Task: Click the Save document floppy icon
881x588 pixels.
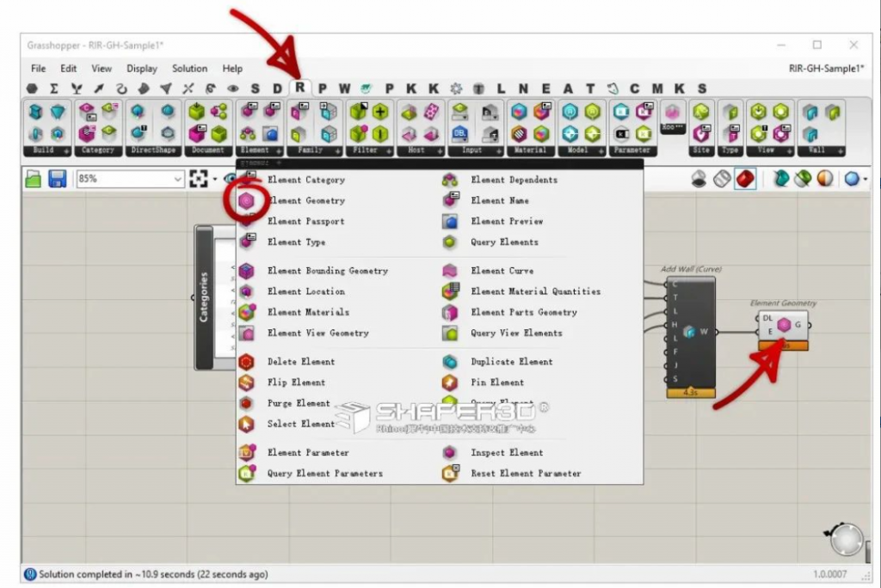Action: click(58, 179)
